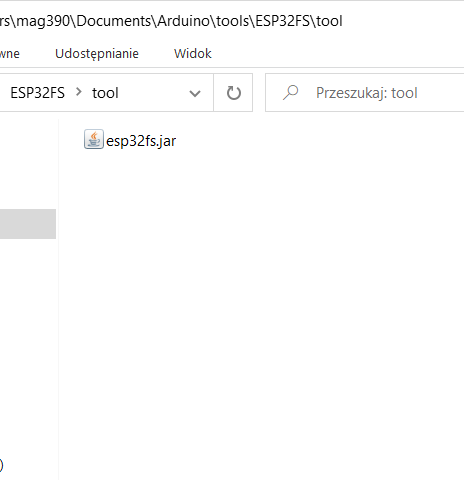Click the magnifier icon in search box
This screenshot has height=480, width=464.
[x=290, y=93]
